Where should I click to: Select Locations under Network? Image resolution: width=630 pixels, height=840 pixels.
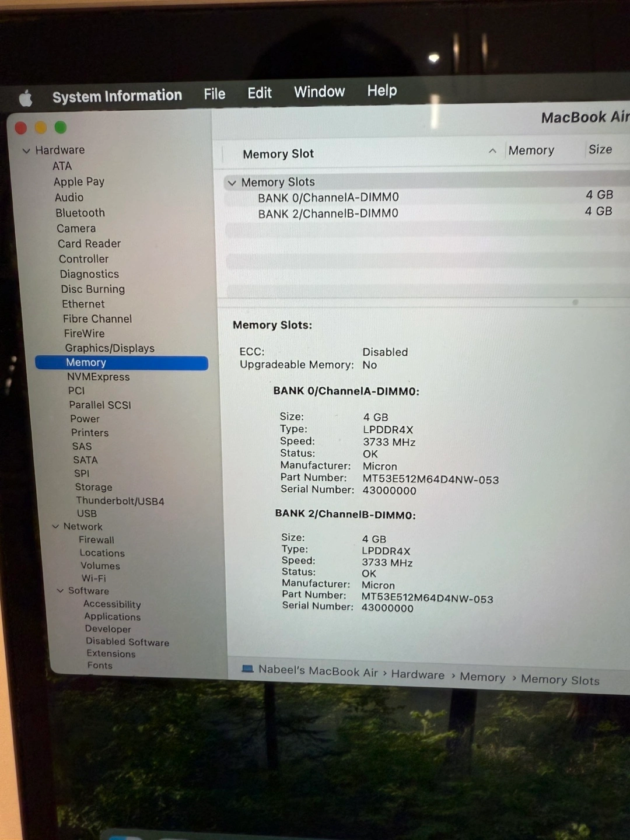pyautogui.click(x=102, y=553)
